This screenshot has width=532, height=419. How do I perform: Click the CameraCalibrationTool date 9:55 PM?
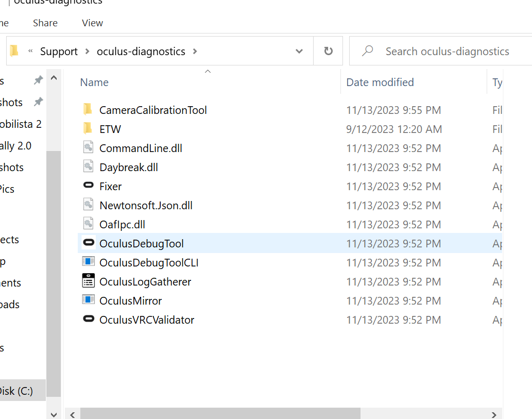[x=393, y=110]
